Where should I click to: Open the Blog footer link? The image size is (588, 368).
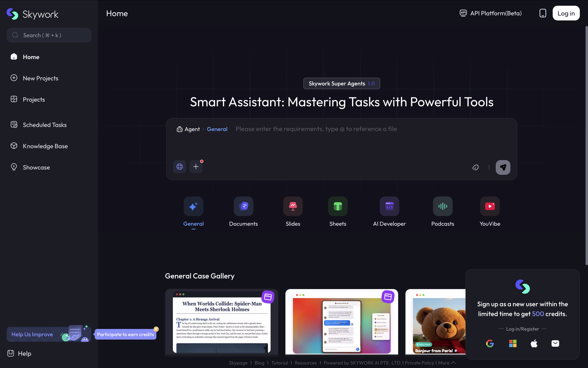tap(259, 363)
